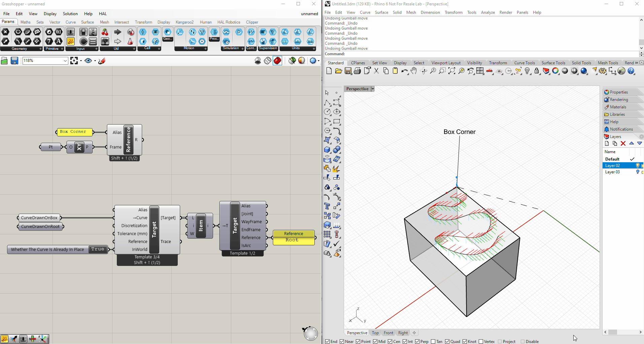This screenshot has height=344, width=644.
Task: Expand the Util panel plus button
Action: (x=134, y=49)
